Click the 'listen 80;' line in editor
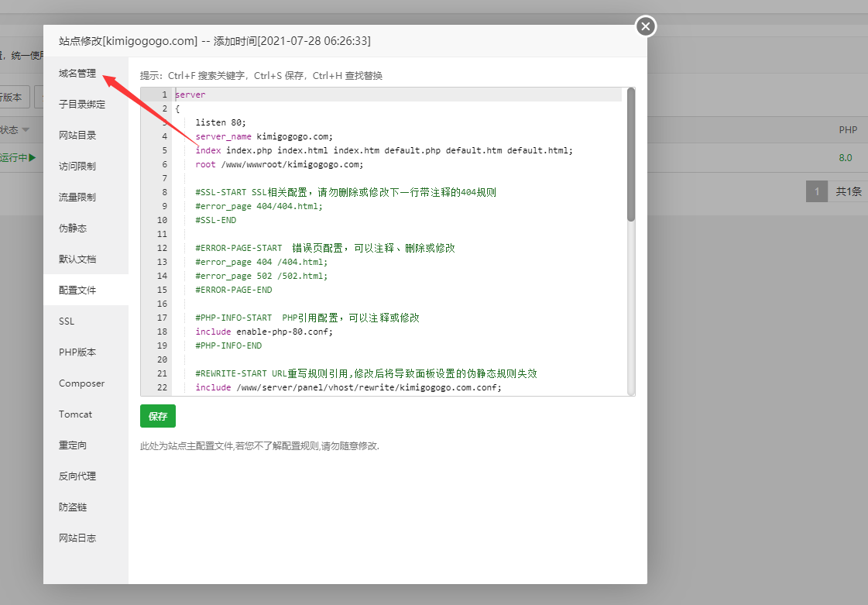 pyautogui.click(x=221, y=122)
